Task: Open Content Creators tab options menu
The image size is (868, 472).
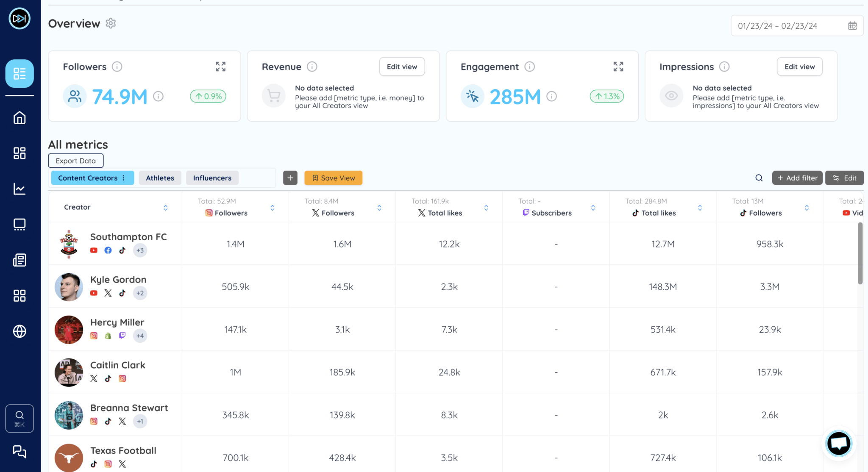Action: click(x=124, y=178)
